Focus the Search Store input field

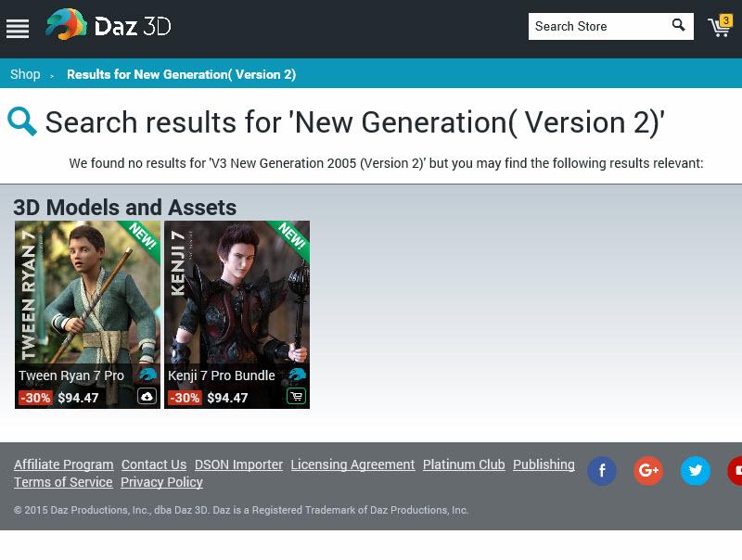point(599,27)
